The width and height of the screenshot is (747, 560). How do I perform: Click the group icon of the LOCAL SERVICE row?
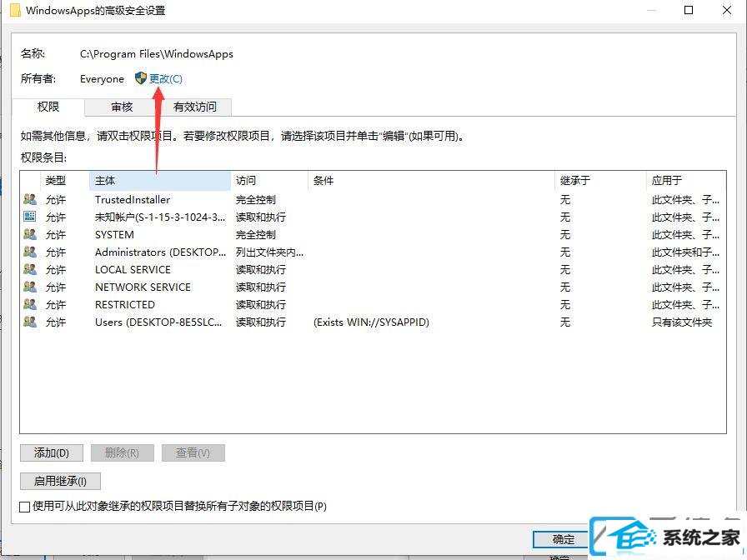29,269
